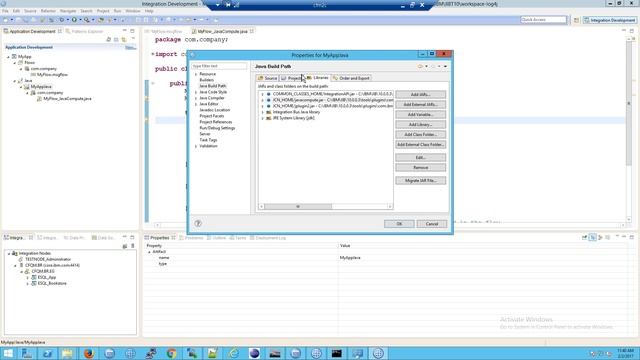Open the Refactor menu

[48, 11]
